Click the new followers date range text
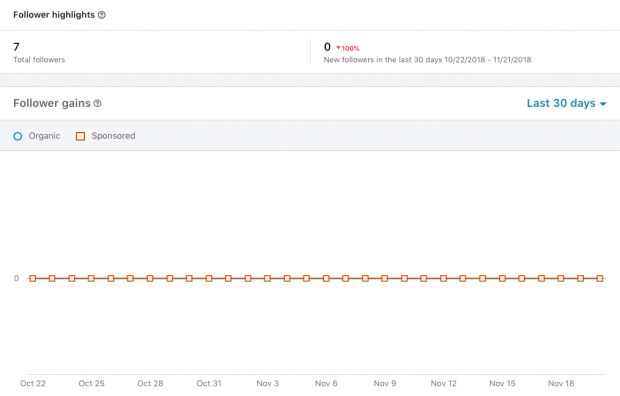The height and width of the screenshot is (396, 620). pos(427,60)
